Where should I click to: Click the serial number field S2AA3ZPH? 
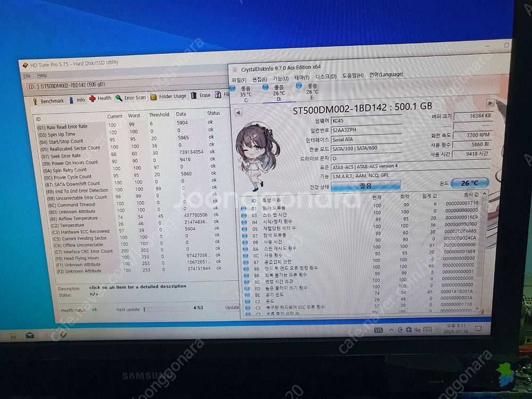point(366,129)
